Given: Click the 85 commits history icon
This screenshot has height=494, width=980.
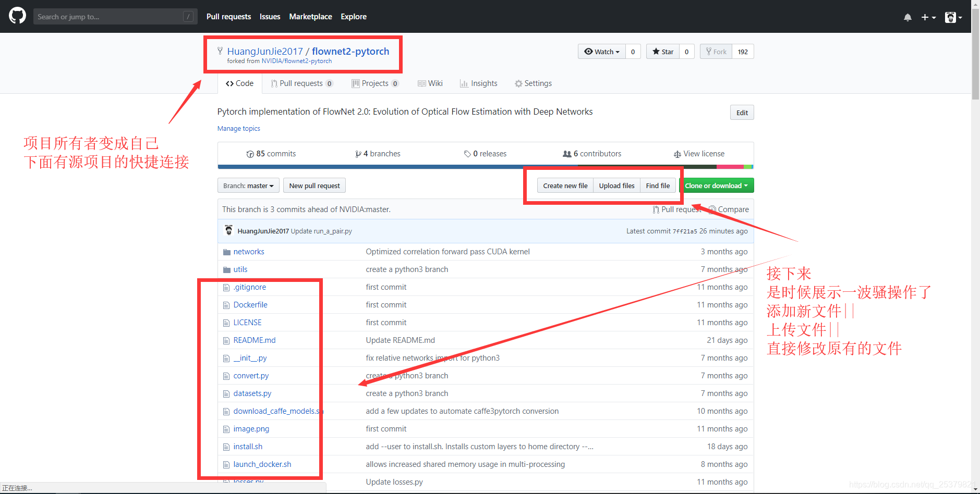Looking at the screenshot, I should point(250,154).
